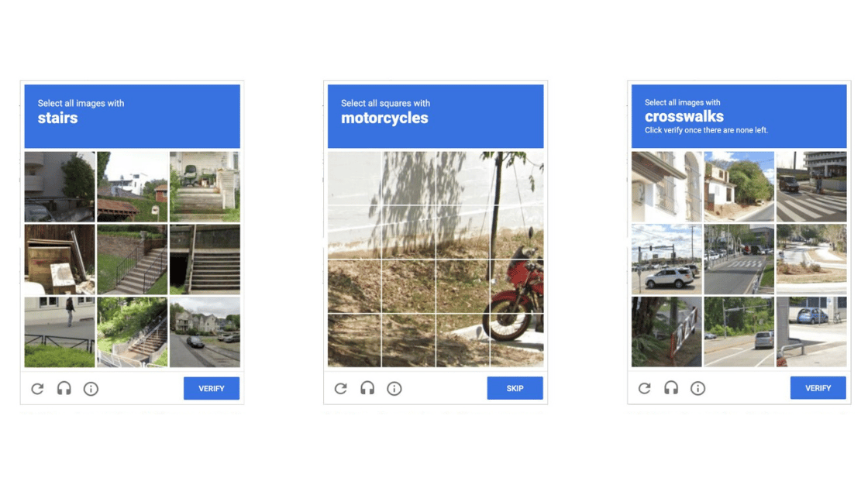Click the headphones icon in the motorcycles captcha
This screenshot has width=868, height=488.
click(x=367, y=388)
